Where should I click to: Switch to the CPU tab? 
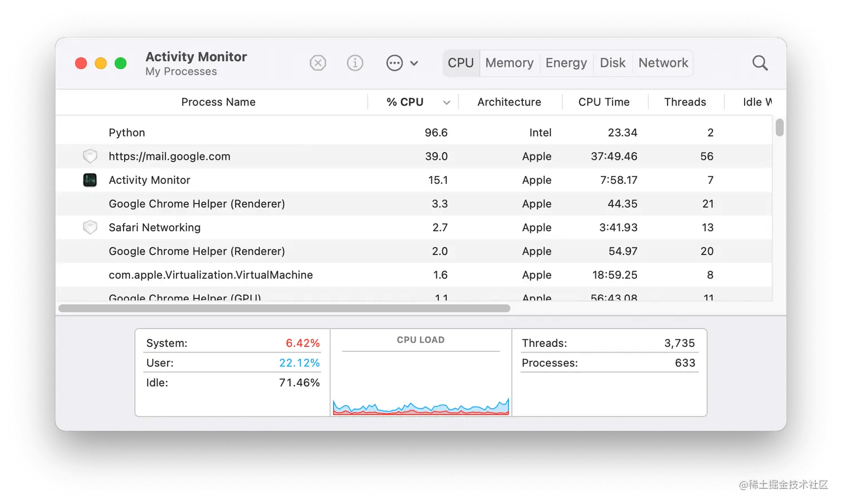(x=461, y=63)
